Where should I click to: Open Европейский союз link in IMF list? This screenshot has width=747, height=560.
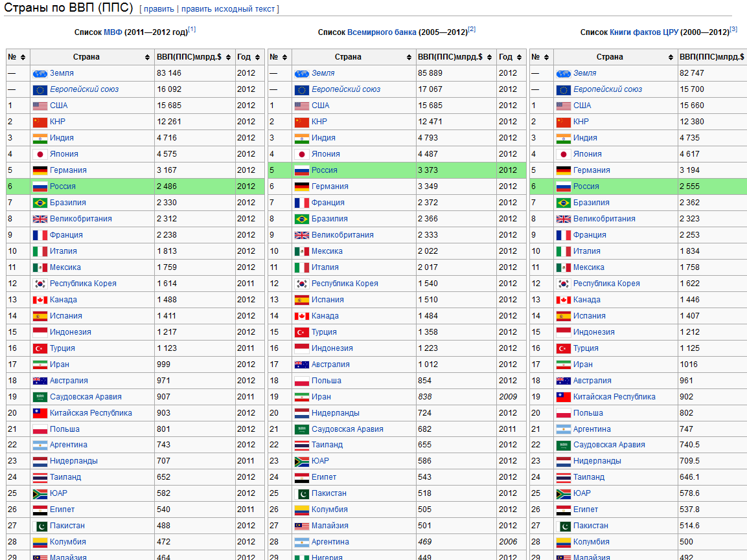[x=84, y=89]
